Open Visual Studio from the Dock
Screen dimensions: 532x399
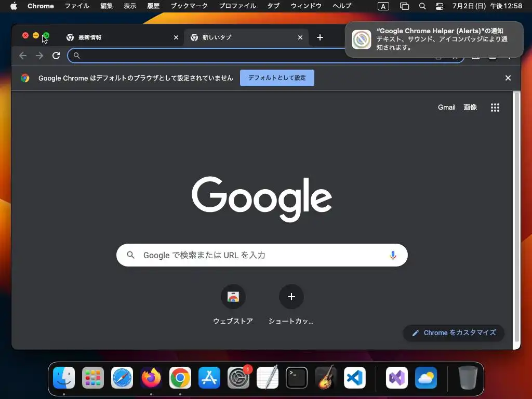click(396, 378)
